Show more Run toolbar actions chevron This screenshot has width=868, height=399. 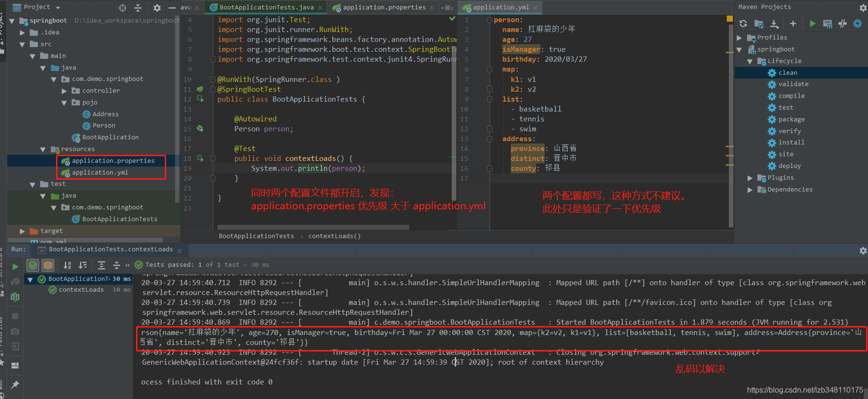pyautogui.click(x=128, y=265)
